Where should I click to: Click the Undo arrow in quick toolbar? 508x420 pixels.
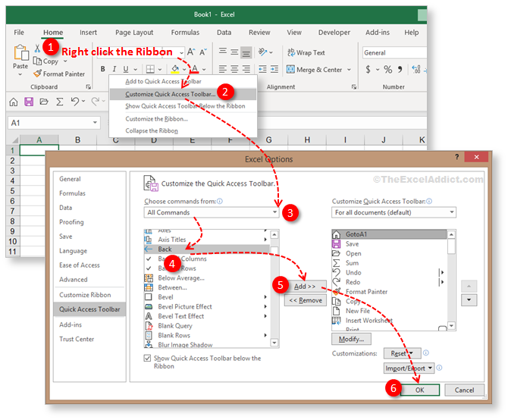click(x=75, y=102)
